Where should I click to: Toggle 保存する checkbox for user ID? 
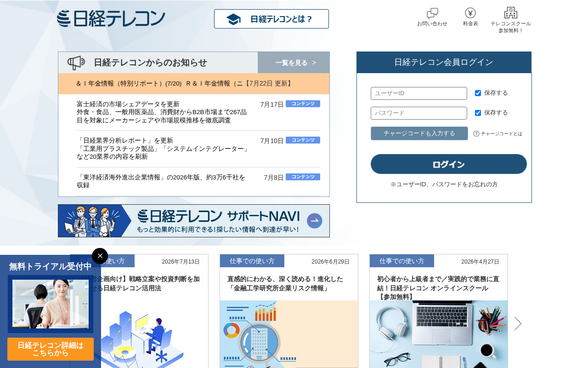point(478,93)
